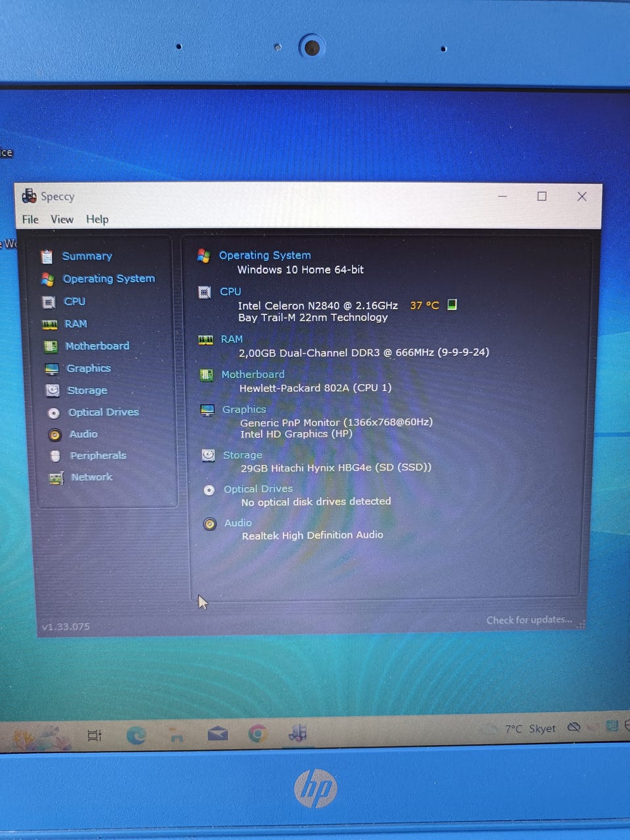The height and width of the screenshot is (840, 630).
Task: Open the Optical Drives heading link in summary
Action: (x=258, y=489)
